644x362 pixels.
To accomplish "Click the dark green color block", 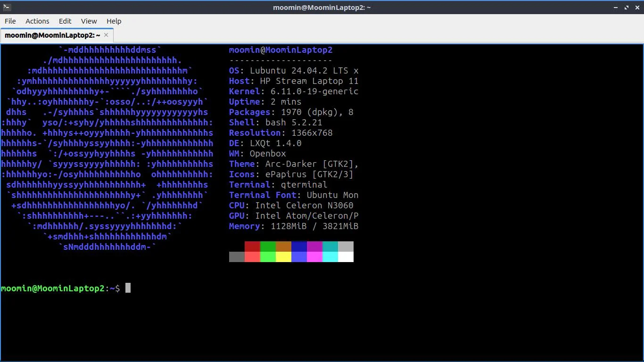I will point(268,247).
